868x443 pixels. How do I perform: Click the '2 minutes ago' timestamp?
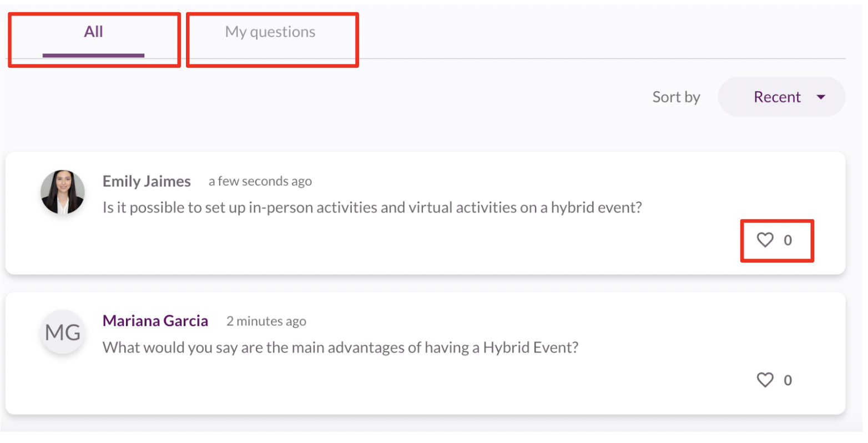pos(266,321)
